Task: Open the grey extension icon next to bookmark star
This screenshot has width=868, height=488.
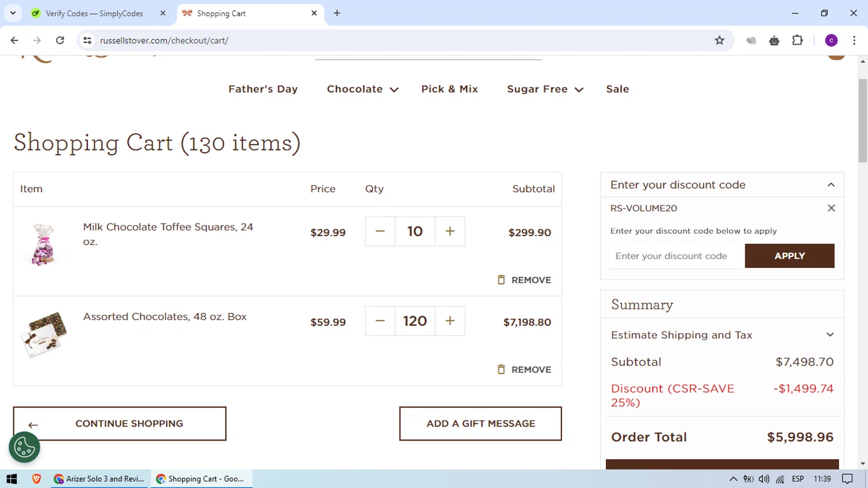Action: (x=751, y=41)
